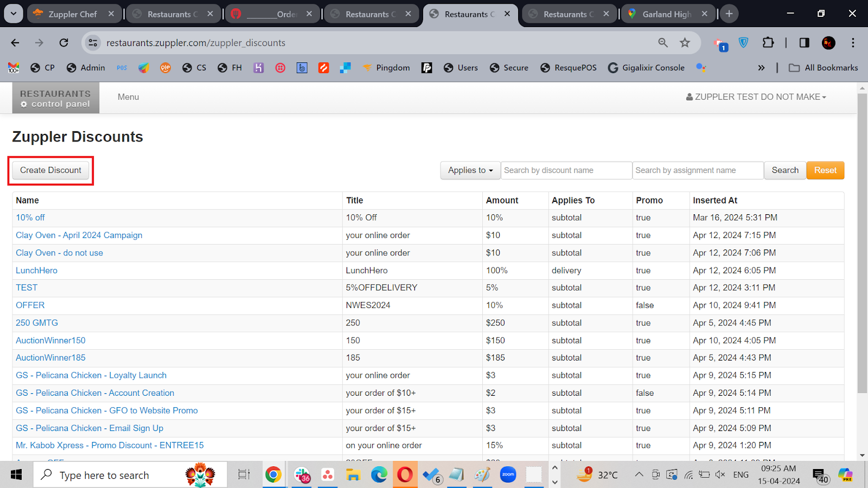Open the Windows Start menu

point(16,475)
